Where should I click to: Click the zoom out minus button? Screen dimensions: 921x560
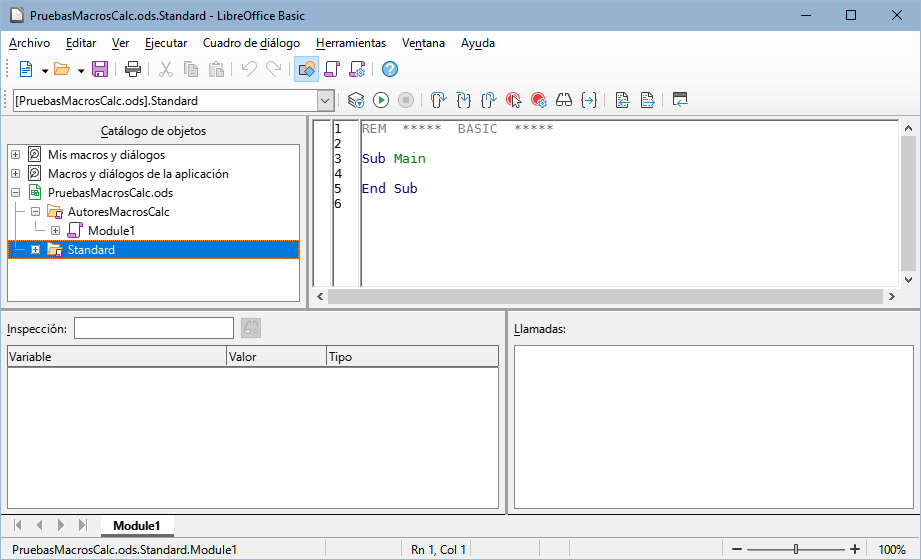coord(737,549)
